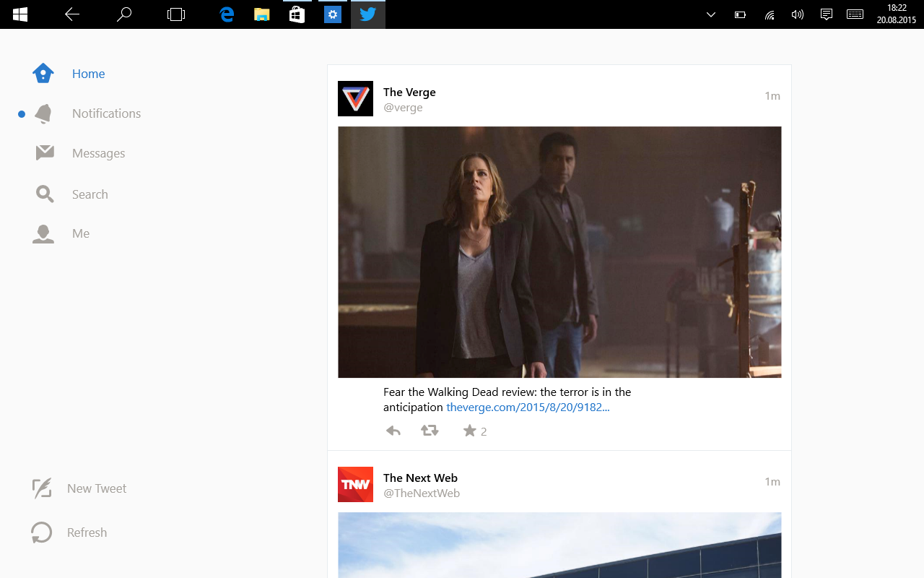Open The Verge profile name

[x=409, y=92]
